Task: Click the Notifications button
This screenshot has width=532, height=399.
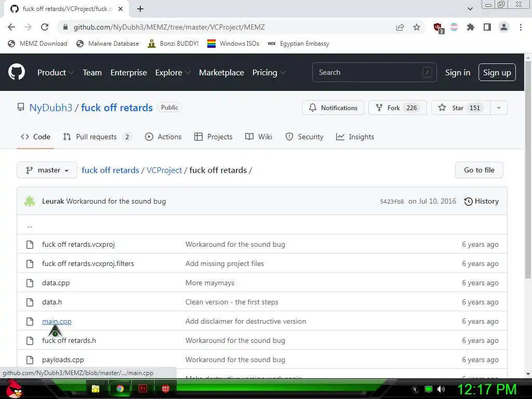Action: click(333, 108)
